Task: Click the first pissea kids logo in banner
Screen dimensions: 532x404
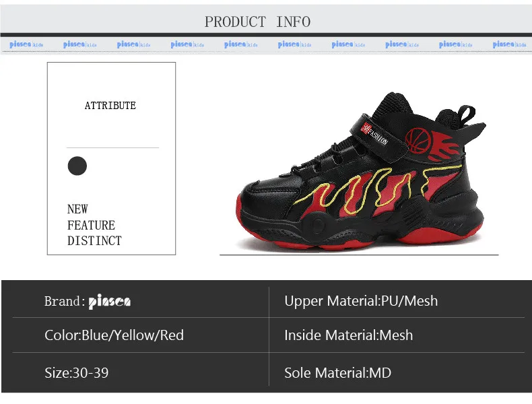Action: click(26, 44)
